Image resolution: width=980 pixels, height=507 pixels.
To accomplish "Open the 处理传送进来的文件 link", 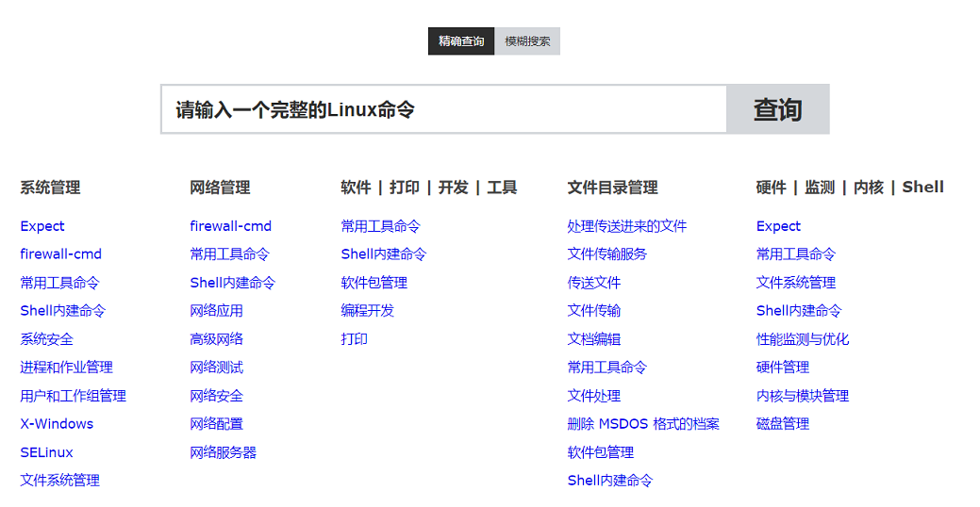I will pyautogui.click(x=626, y=226).
